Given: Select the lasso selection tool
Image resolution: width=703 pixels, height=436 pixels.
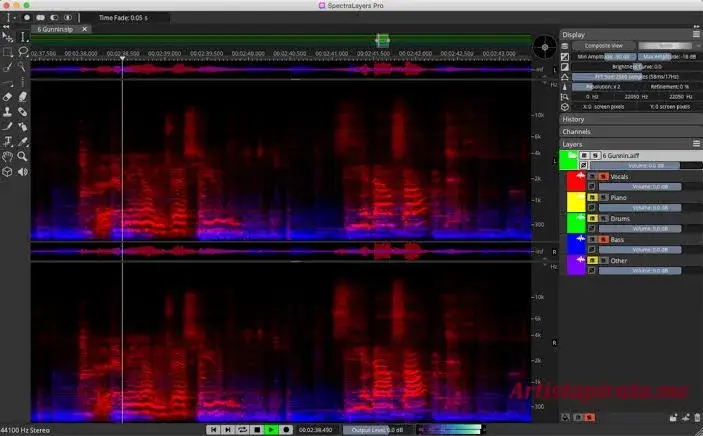Looking at the screenshot, I should point(22,52).
